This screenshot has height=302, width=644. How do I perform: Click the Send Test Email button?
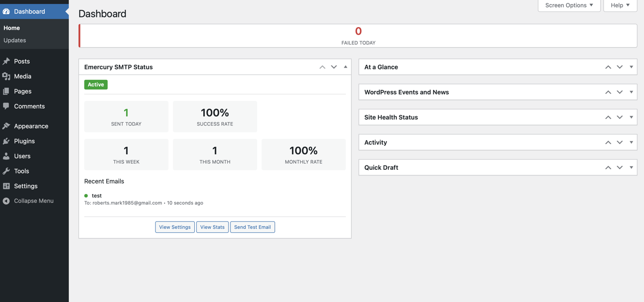252,227
